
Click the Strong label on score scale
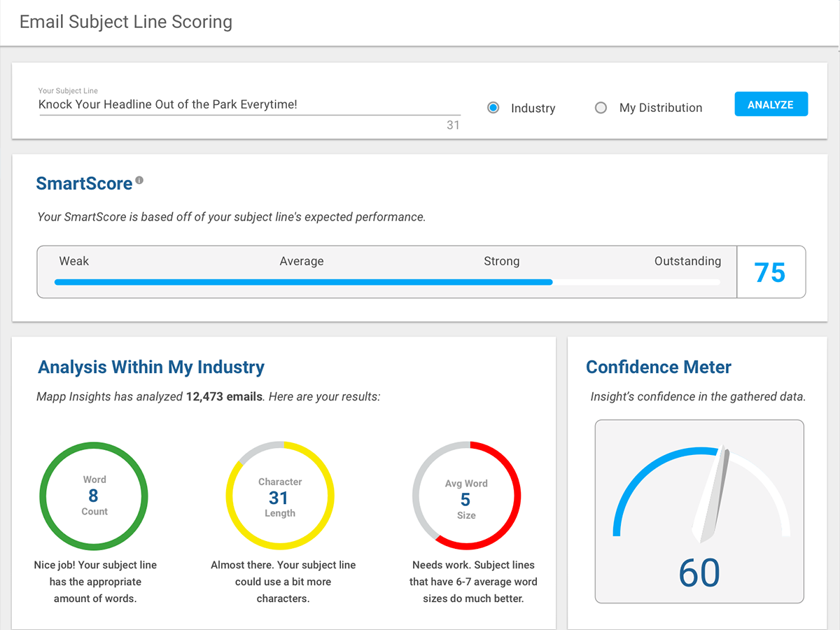pyautogui.click(x=501, y=261)
